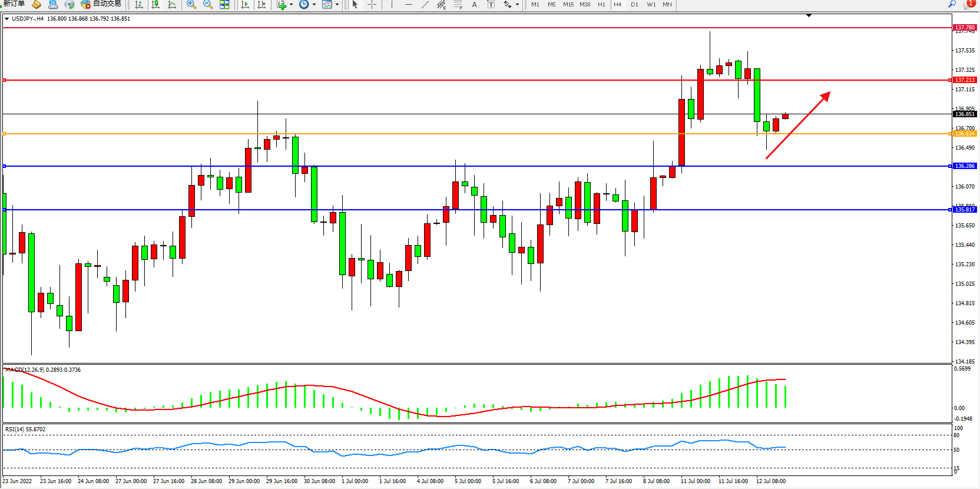Select the Fibonacci retracement tool
The height and width of the screenshot is (489, 980).
(x=458, y=5)
